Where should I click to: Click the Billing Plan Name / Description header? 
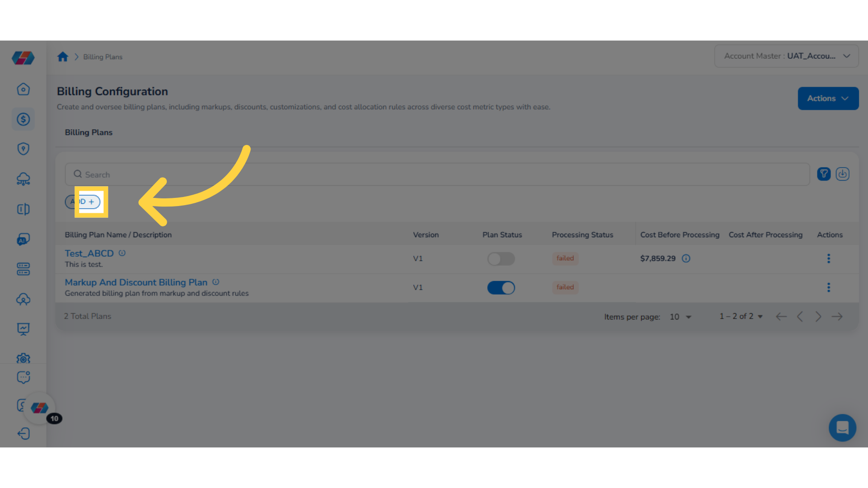[118, 235]
